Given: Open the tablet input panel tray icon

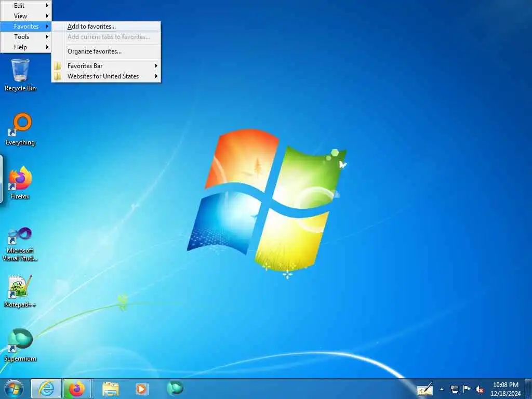Looking at the screenshot, I should point(425,389).
